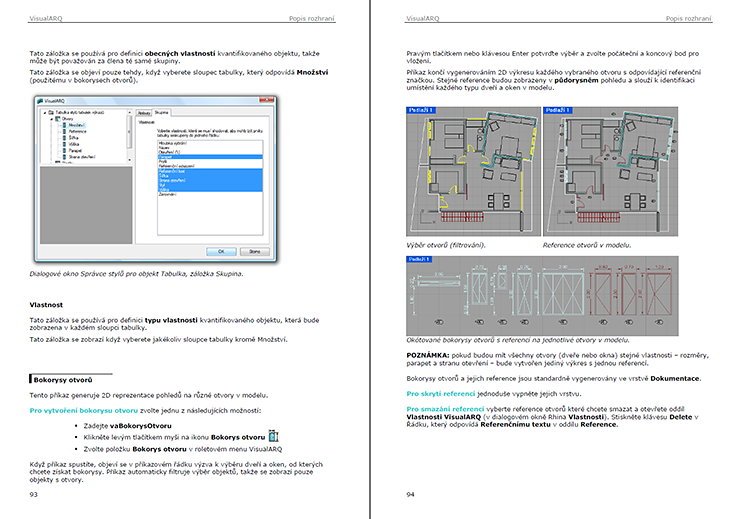Switch to the Atributy tab
740x519 pixels.
pyautogui.click(x=144, y=113)
